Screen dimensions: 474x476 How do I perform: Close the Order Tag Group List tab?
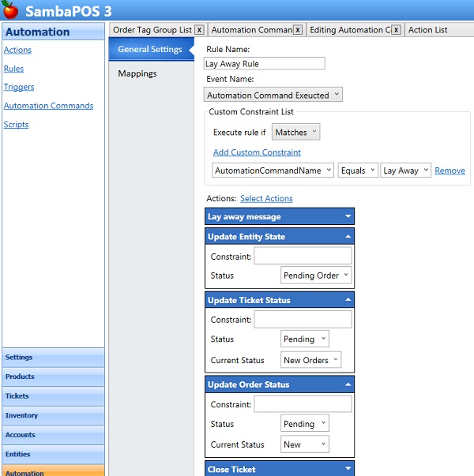click(x=199, y=30)
